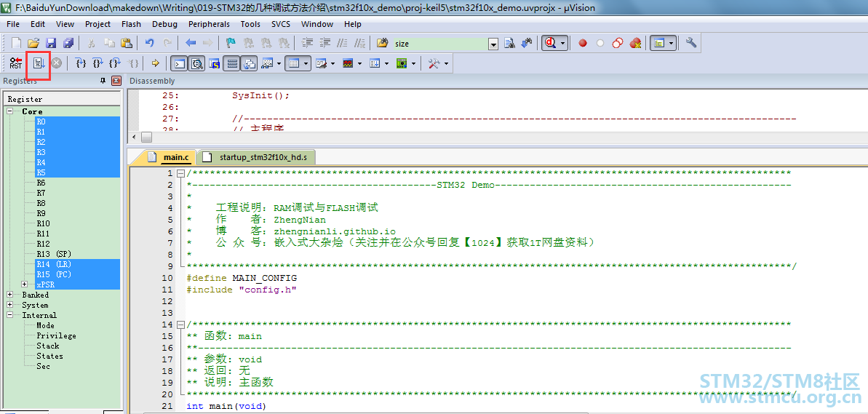Image resolution: width=868 pixels, height=414 pixels.
Task: Collapse the Core register group
Action: [x=10, y=111]
